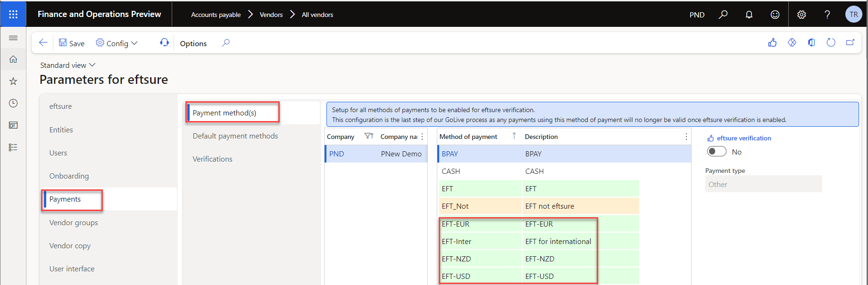Click the Company column filter icon

pos(369,136)
